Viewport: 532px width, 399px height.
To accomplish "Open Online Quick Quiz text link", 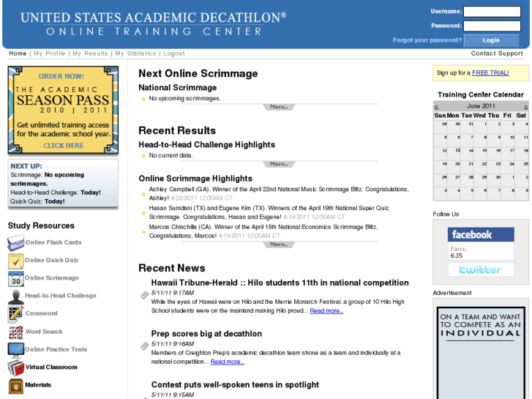I will 51,260.
